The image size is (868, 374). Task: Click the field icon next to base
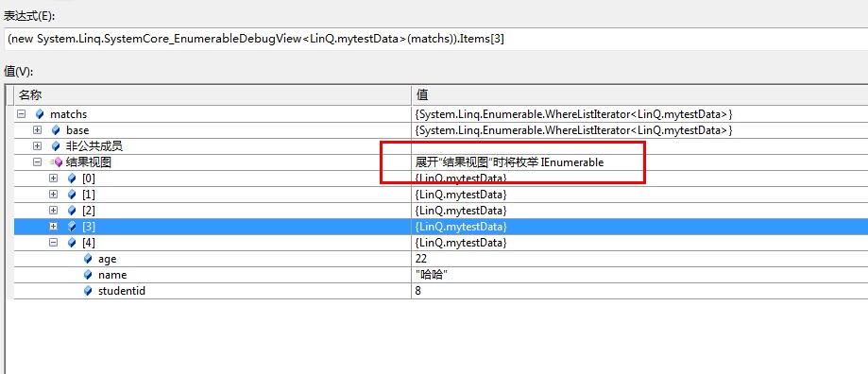click(x=55, y=130)
